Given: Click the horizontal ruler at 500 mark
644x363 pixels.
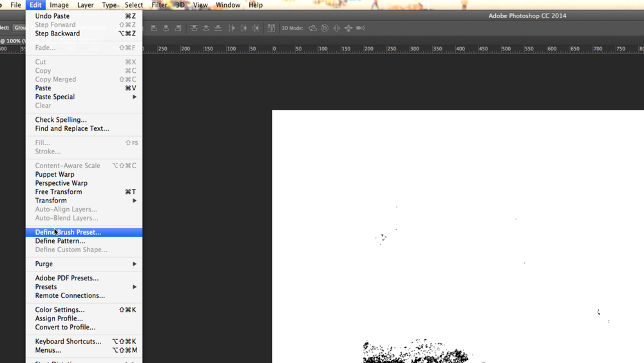Looking at the screenshot, I should click(x=506, y=49).
